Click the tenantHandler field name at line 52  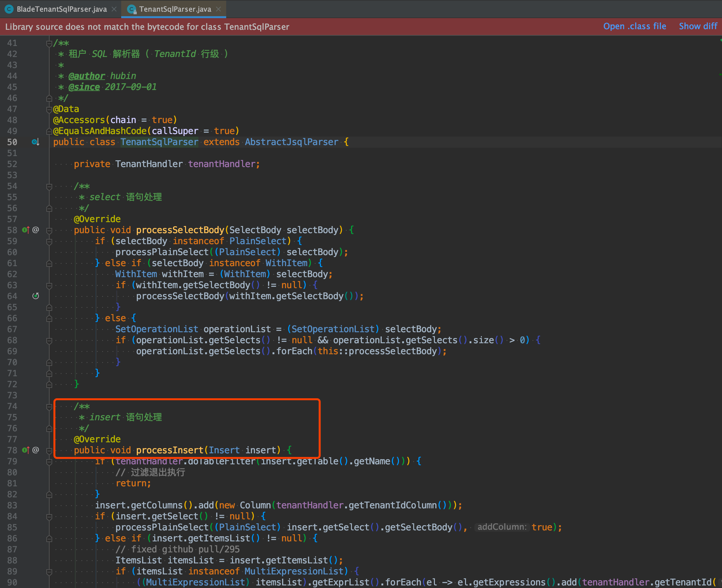(222, 164)
